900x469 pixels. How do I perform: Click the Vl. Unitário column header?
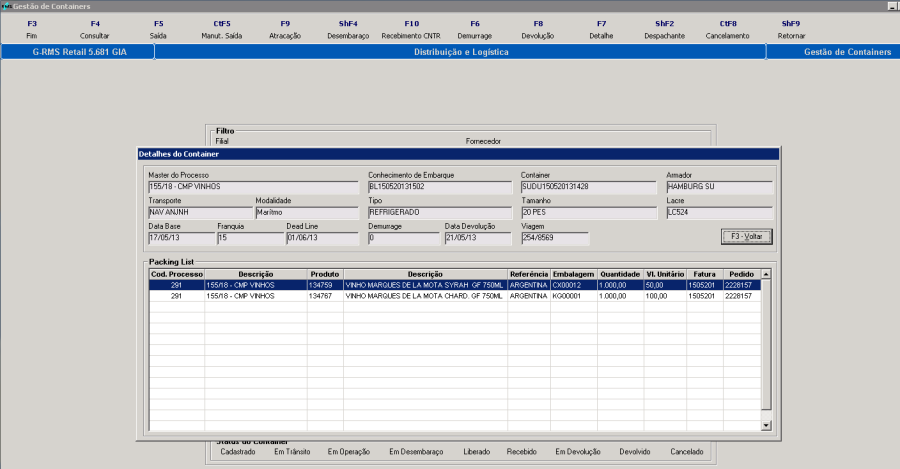(x=665, y=274)
